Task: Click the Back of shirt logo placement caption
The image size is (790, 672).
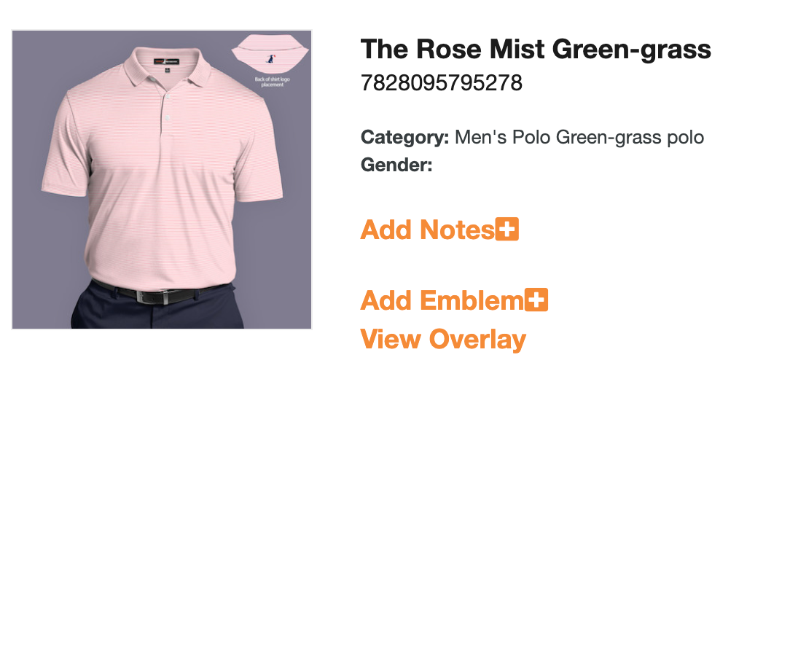Action: pos(272,82)
